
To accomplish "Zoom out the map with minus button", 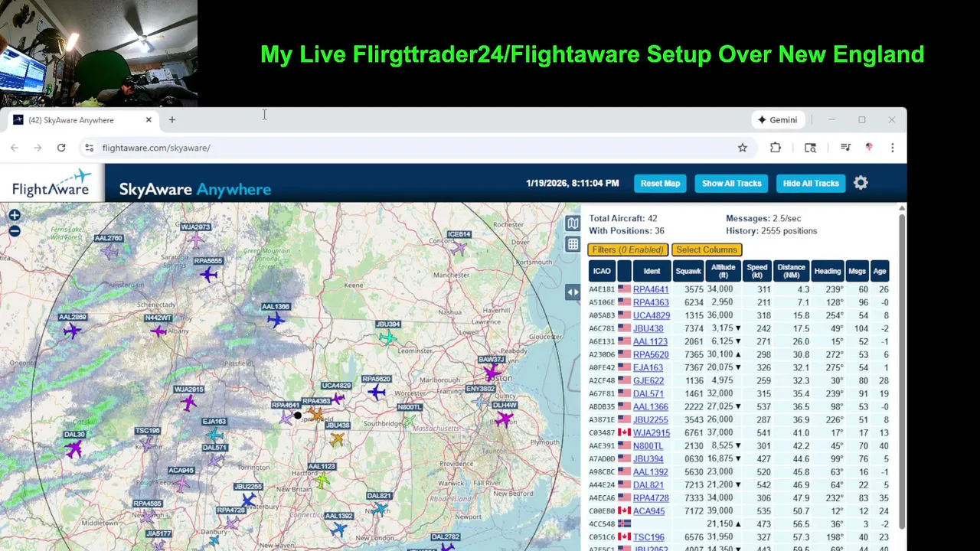I will tap(15, 231).
